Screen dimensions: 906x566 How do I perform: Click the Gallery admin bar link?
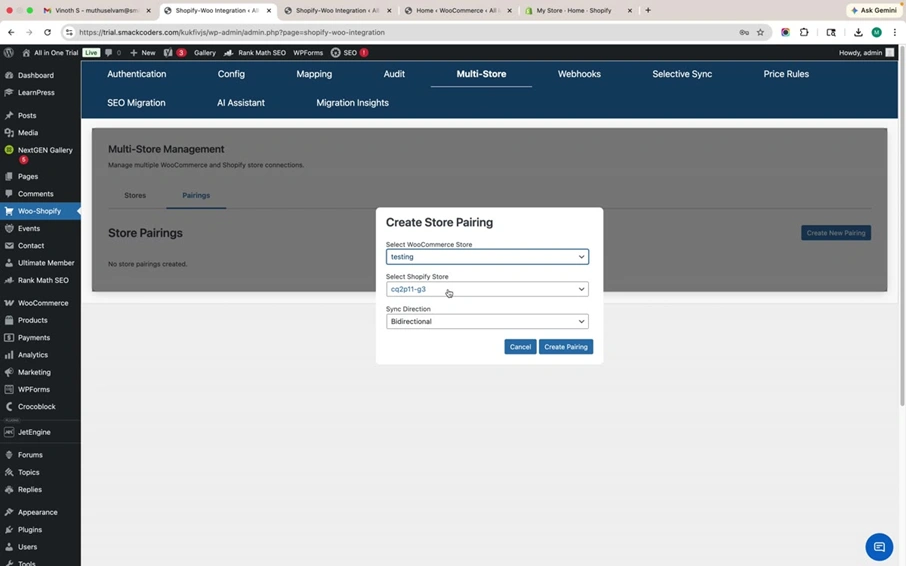click(205, 53)
